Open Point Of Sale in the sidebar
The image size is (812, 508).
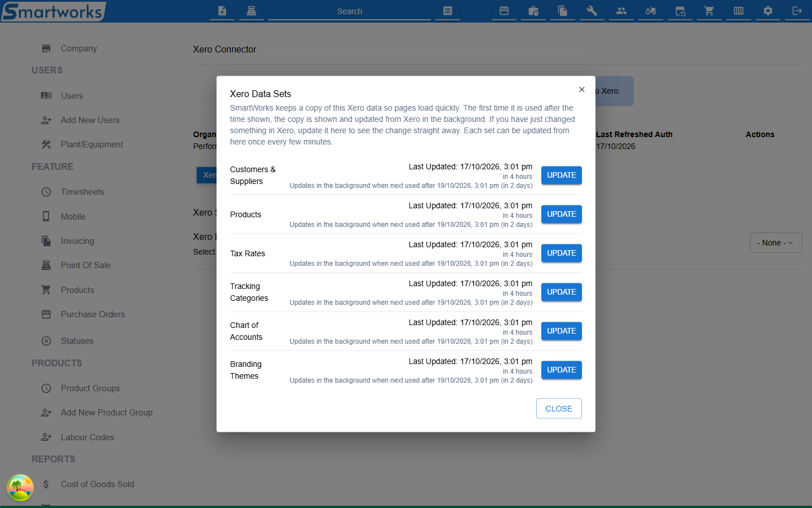pyautogui.click(x=86, y=265)
